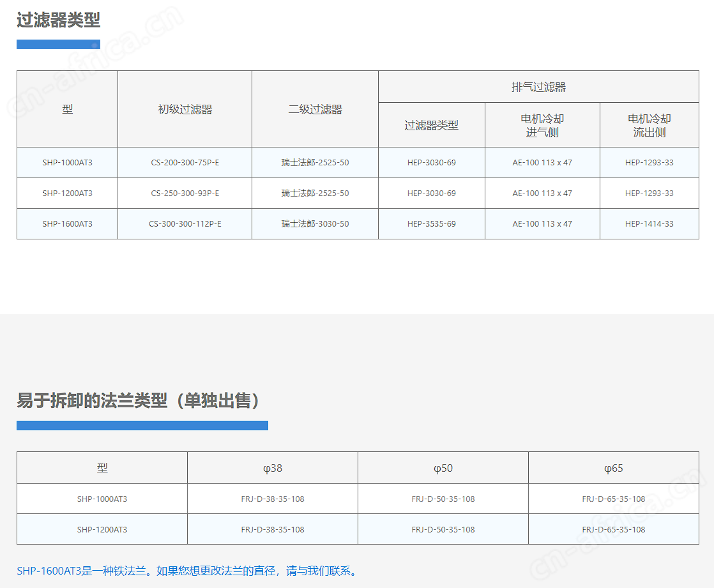Select cell CS-200-300-75P-E
714x588 pixels.
[185, 162]
